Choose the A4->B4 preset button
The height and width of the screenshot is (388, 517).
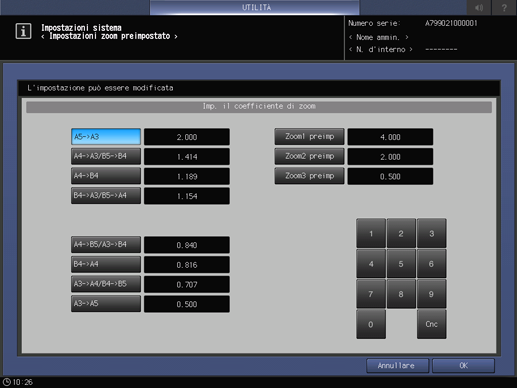tap(106, 176)
